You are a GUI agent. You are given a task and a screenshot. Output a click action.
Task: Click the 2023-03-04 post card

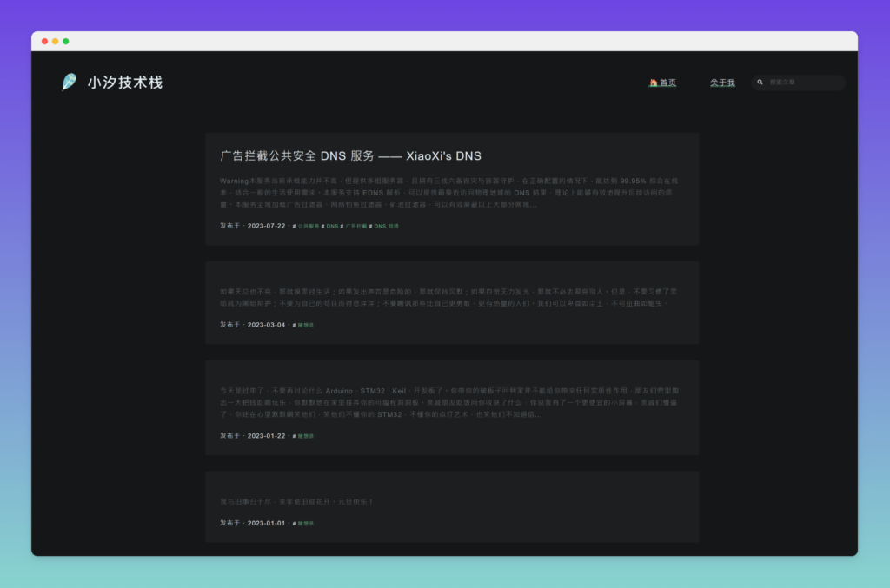click(x=452, y=301)
